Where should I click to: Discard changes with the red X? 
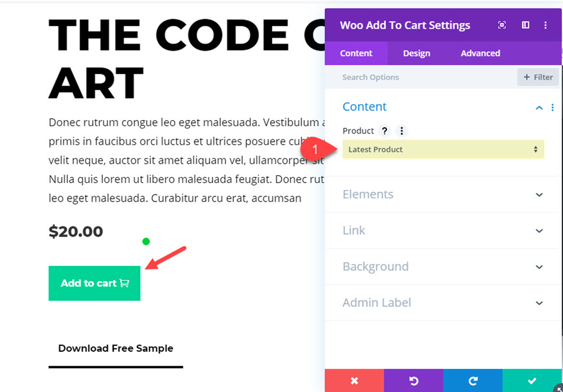click(x=354, y=380)
